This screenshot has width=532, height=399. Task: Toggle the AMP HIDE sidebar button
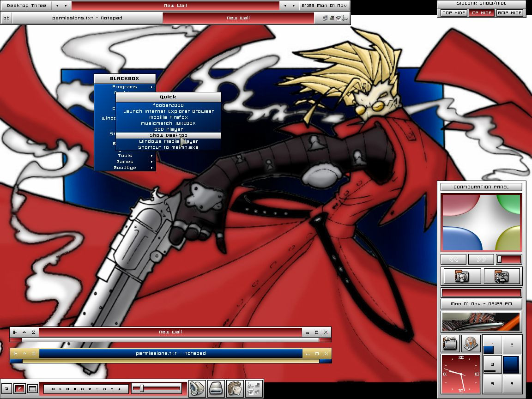point(509,13)
